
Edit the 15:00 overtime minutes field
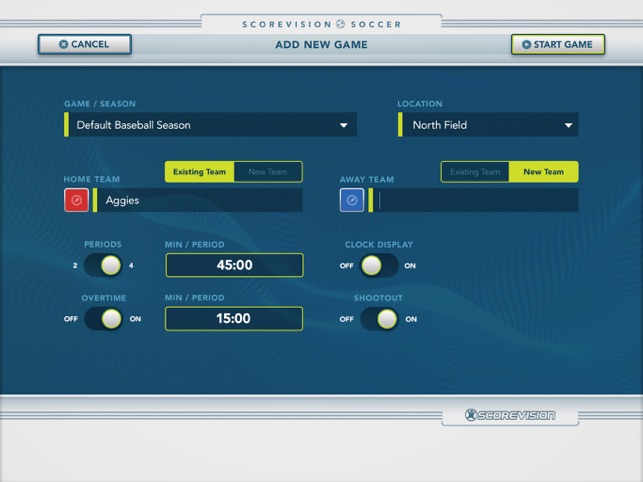[234, 319]
